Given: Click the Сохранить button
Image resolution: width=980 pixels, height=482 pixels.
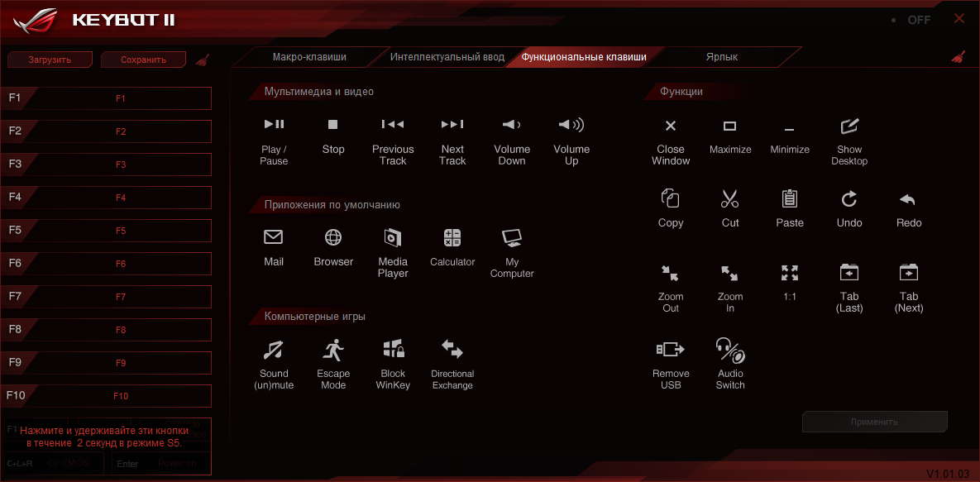Looking at the screenshot, I should coord(143,60).
